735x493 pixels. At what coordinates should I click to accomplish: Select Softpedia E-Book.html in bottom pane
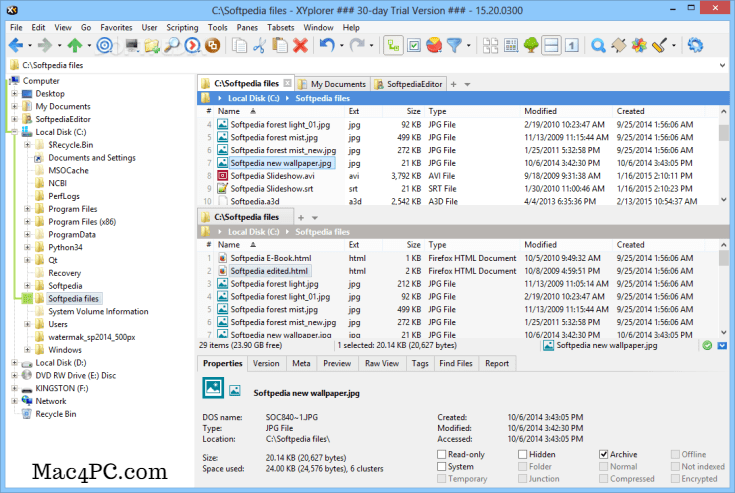coord(270,258)
